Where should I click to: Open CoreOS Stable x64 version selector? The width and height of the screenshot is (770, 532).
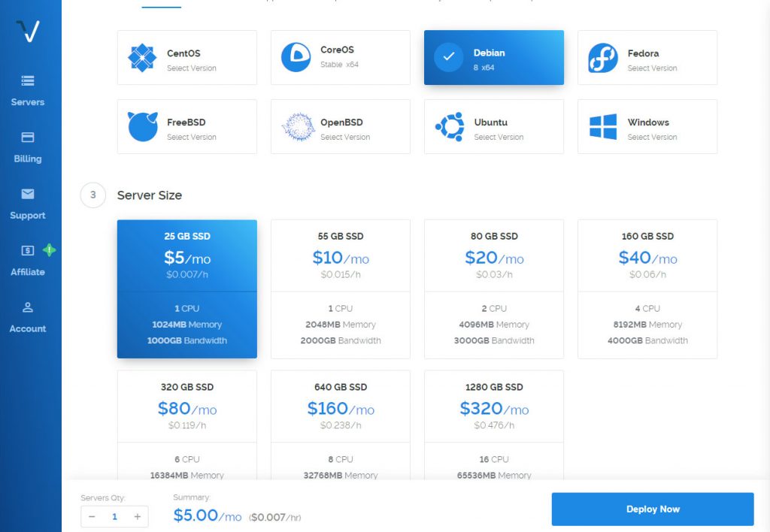pos(339,65)
